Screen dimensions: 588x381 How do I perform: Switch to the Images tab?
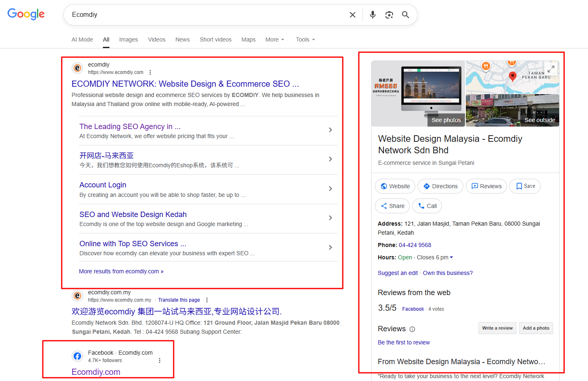pos(128,39)
